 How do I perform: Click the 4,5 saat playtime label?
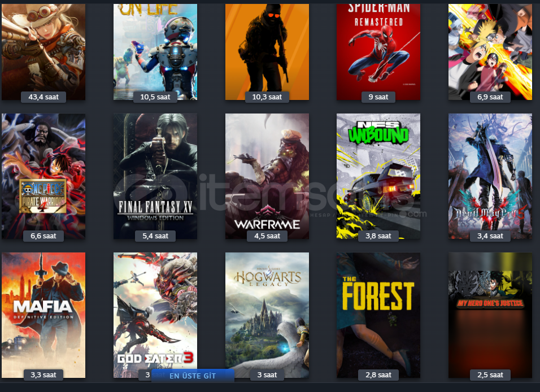click(x=267, y=236)
